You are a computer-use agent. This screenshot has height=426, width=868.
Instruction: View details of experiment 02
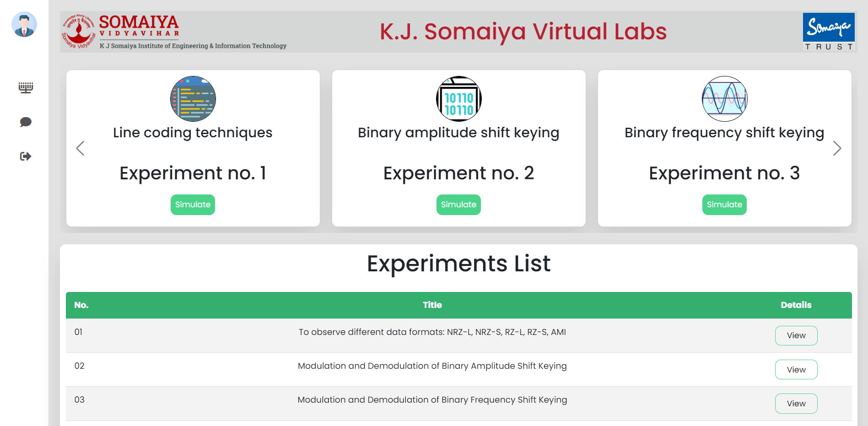[796, 370]
